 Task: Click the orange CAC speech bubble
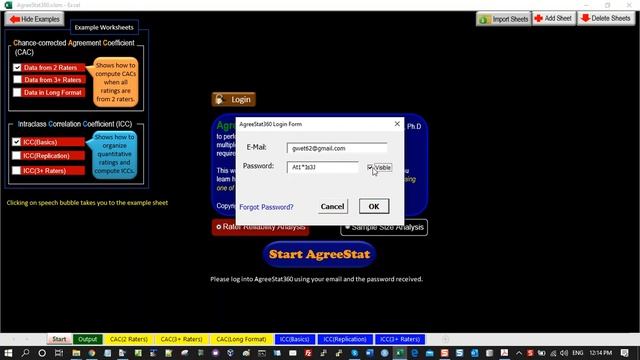(116, 82)
